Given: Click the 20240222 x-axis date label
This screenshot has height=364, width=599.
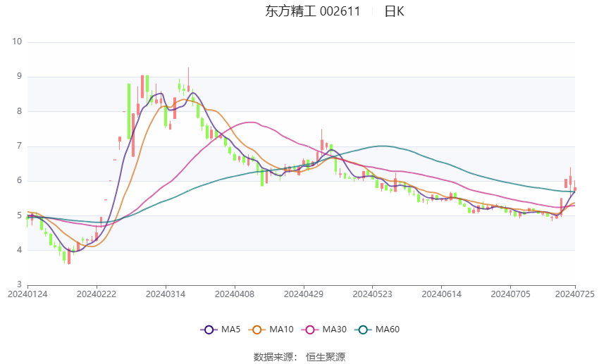Looking at the screenshot, I should [97, 294].
